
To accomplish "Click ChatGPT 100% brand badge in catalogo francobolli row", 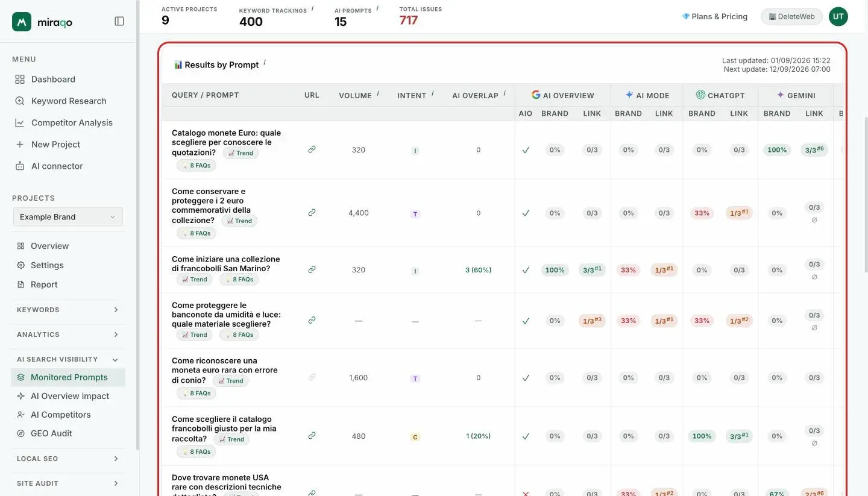I will tap(702, 436).
